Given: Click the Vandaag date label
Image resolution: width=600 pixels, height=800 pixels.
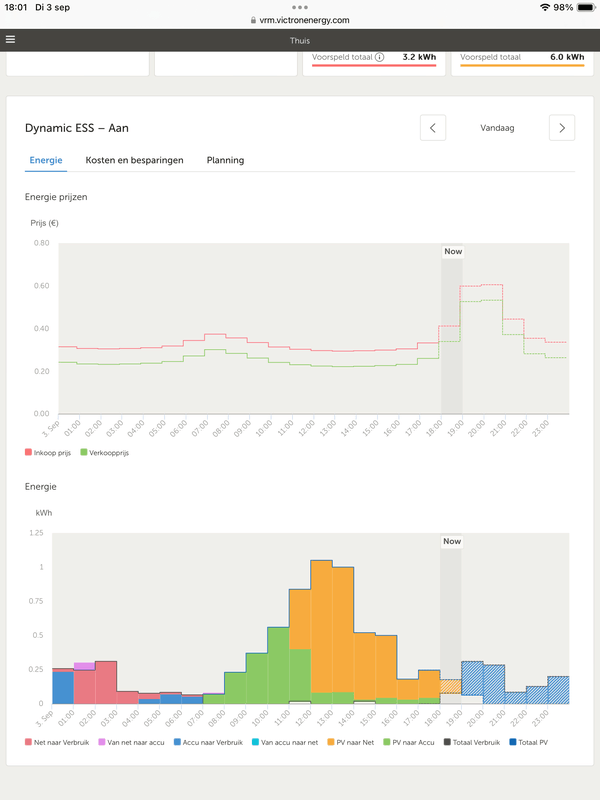Looking at the screenshot, I should pyautogui.click(x=497, y=128).
